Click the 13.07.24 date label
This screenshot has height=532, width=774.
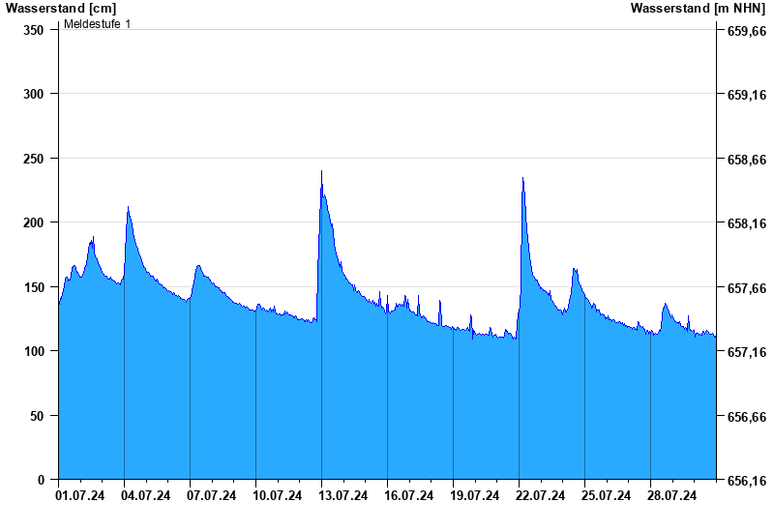point(343,495)
